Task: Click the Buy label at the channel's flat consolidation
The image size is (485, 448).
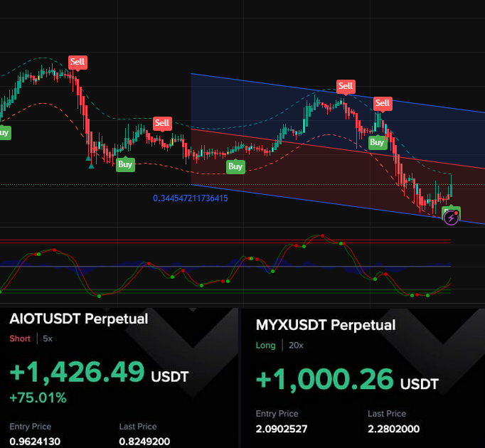Action: pos(235,166)
